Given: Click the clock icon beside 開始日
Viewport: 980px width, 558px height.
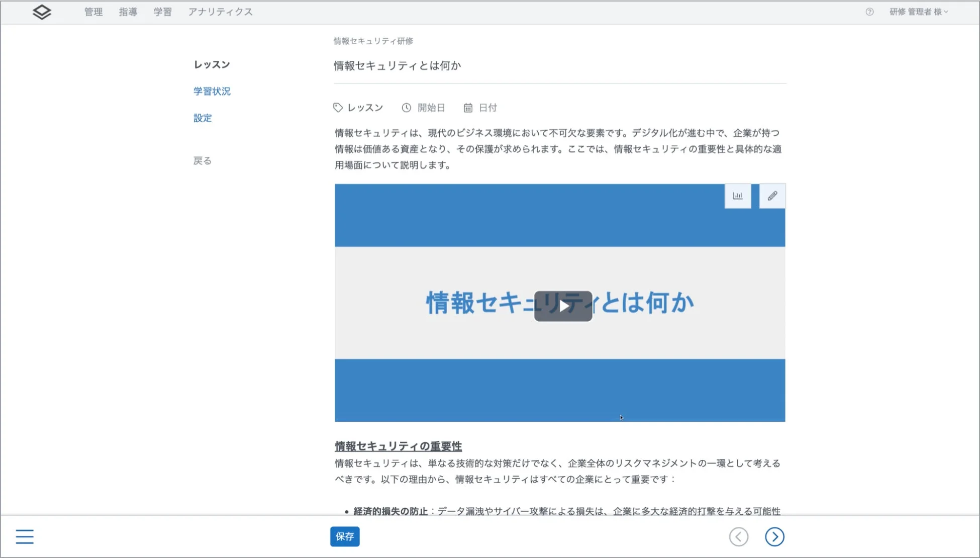Looking at the screenshot, I should (x=407, y=108).
